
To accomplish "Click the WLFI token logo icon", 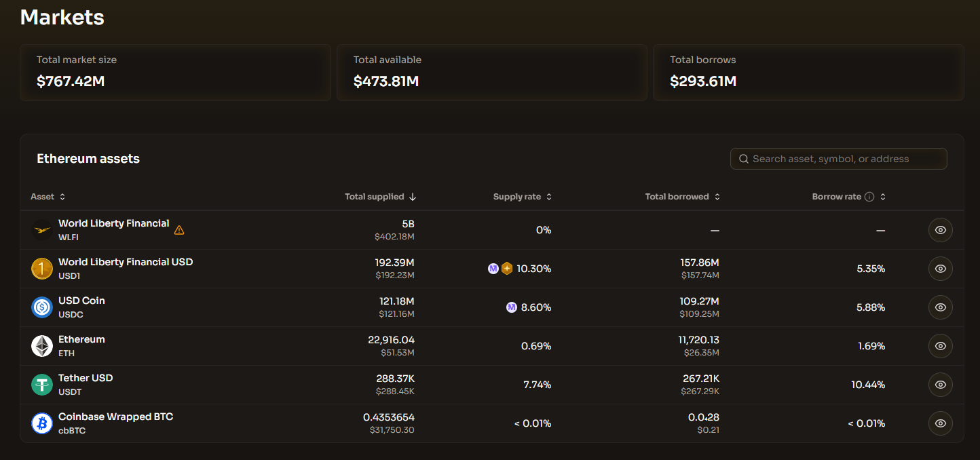I will click(x=42, y=230).
